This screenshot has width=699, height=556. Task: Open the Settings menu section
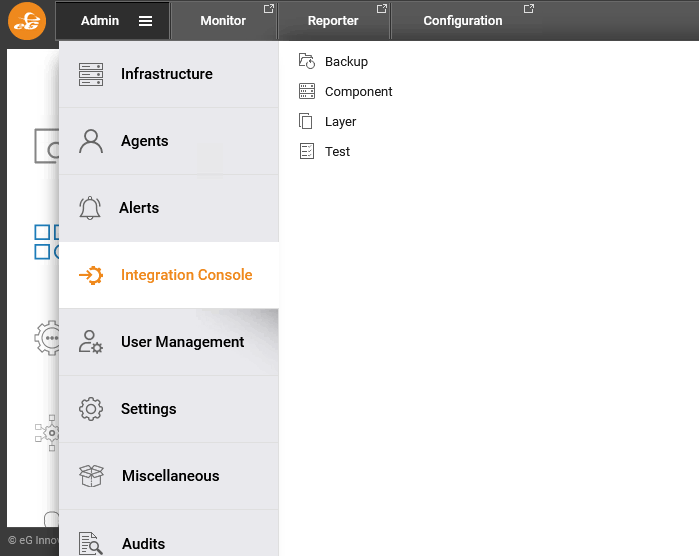point(169,409)
